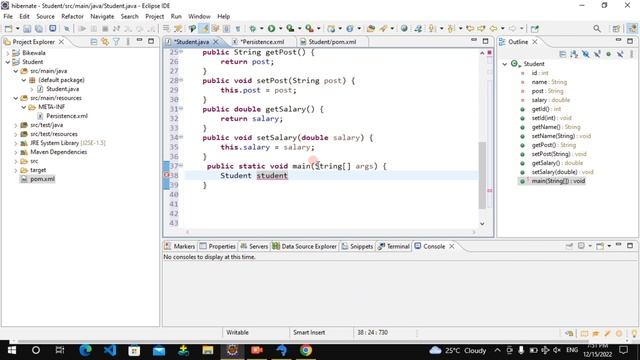Toggle Hide Static Members in Outline
The height and width of the screenshot is (360, 640).
[x=597, y=54]
